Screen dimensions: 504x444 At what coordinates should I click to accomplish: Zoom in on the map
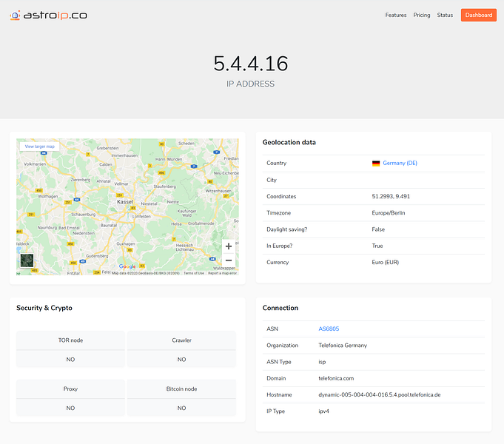229,246
